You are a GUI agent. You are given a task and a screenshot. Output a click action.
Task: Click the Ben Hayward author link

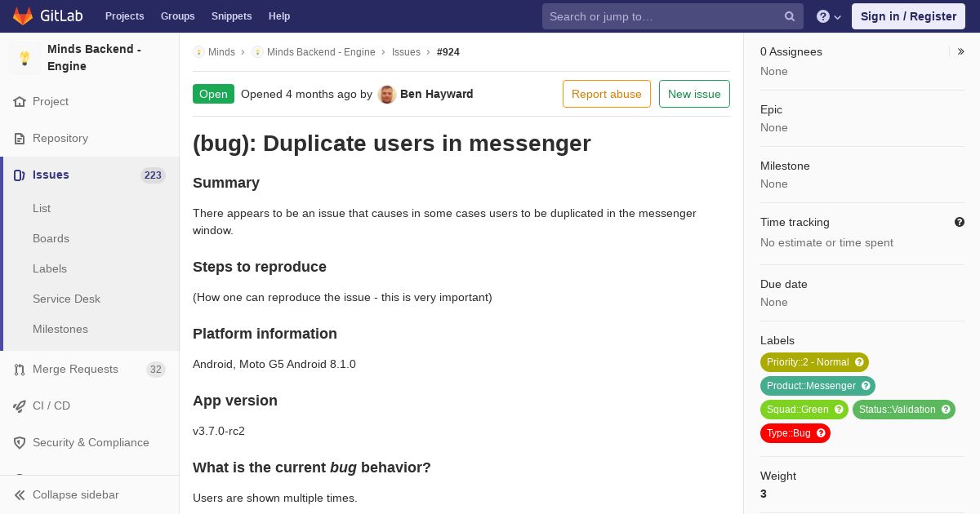pos(437,94)
